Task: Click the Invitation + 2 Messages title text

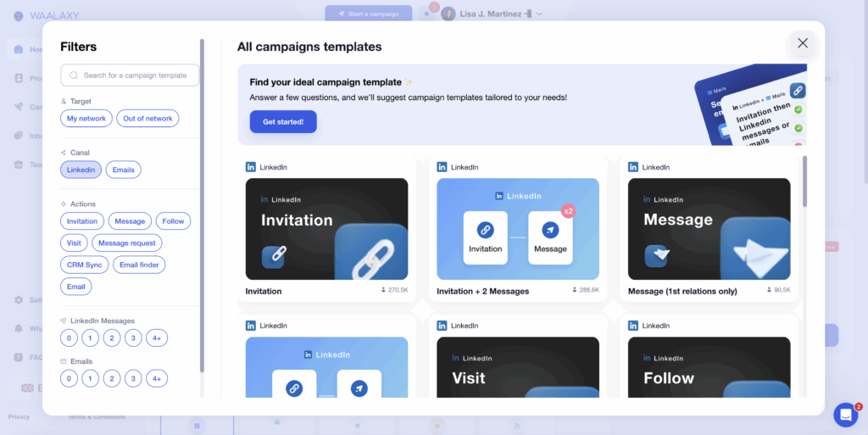Action: [x=482, y=291]
